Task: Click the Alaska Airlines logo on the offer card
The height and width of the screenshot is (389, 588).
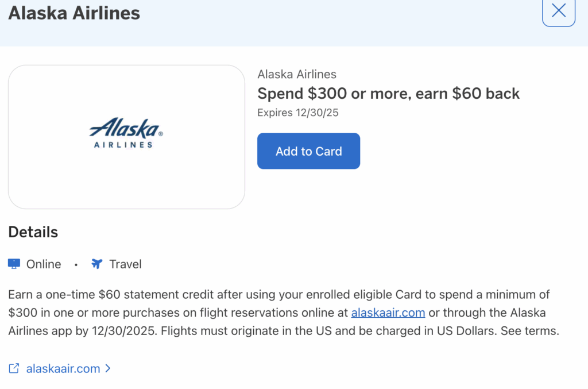Action: [126, 136]
